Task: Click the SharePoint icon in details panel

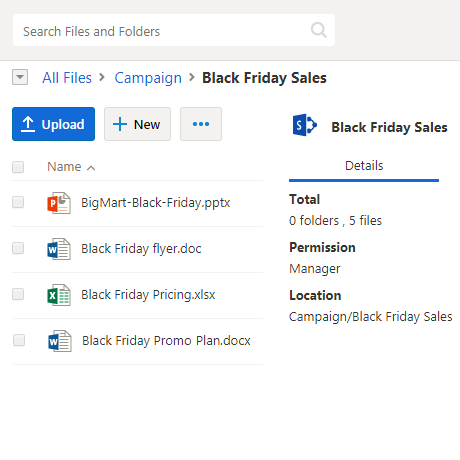Action: point(304,125)
